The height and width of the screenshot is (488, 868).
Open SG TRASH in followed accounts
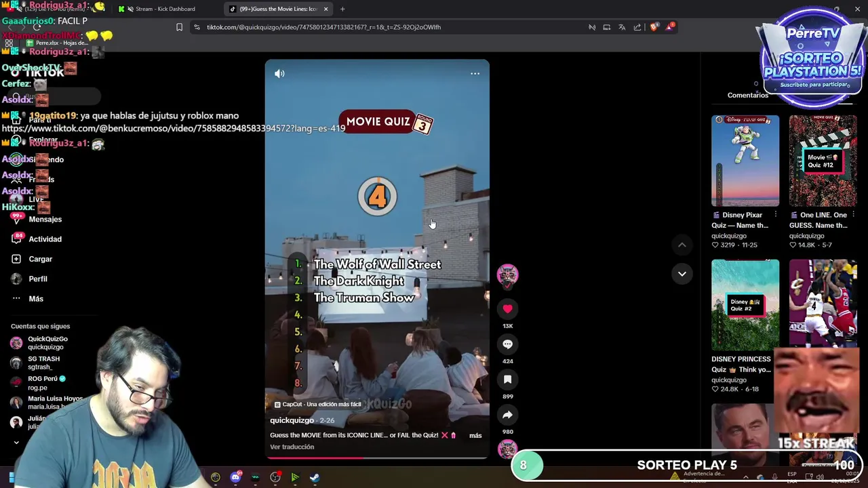pos(43,363)
